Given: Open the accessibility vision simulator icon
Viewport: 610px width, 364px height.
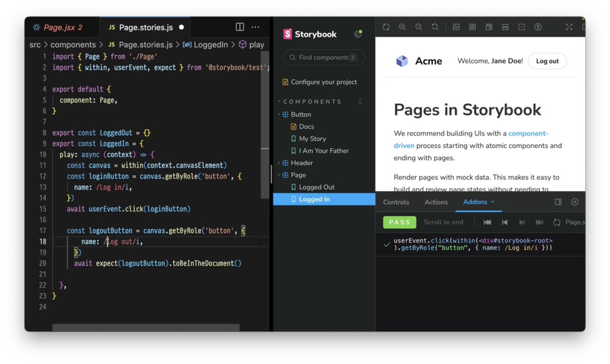Looking at the screenshot, I should tap(538, 27).
